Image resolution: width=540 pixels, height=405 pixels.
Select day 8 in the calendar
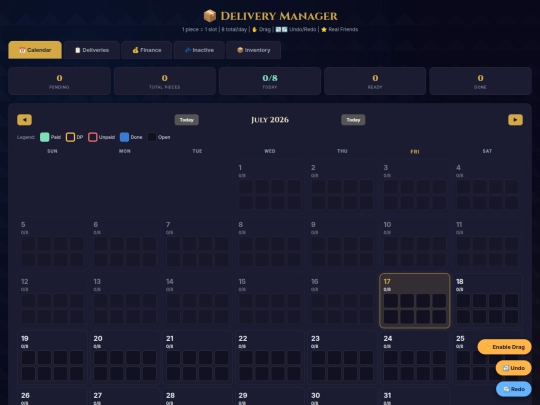270,243
